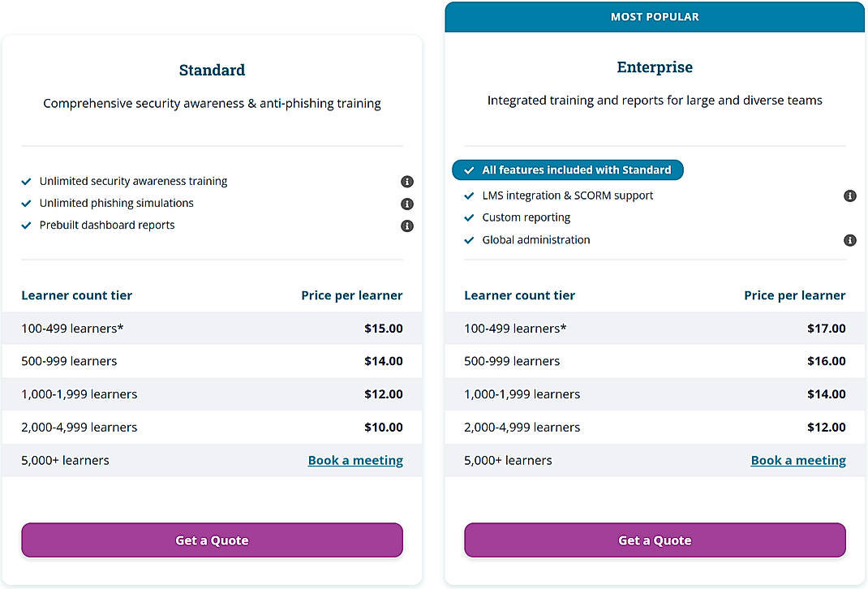Select the Enterprise plan heading

[654, 67]
